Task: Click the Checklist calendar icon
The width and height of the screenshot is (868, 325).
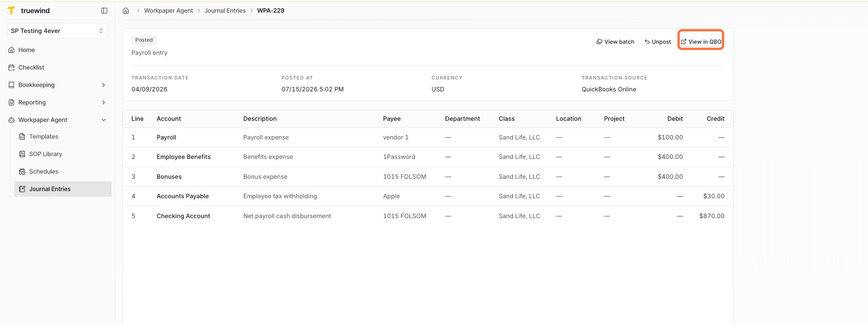Action: 12,68
